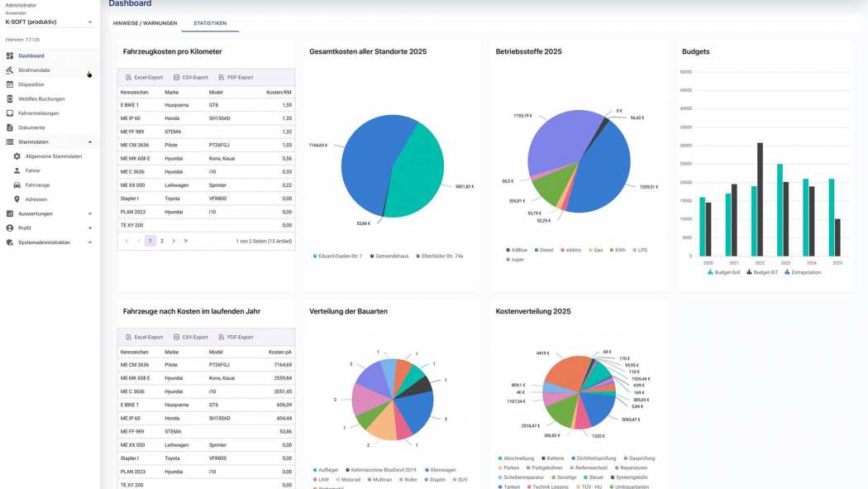The image size is (868, 489).
Task: Click the Stapler entry in Bauarten legend
Action: point(435,480)
